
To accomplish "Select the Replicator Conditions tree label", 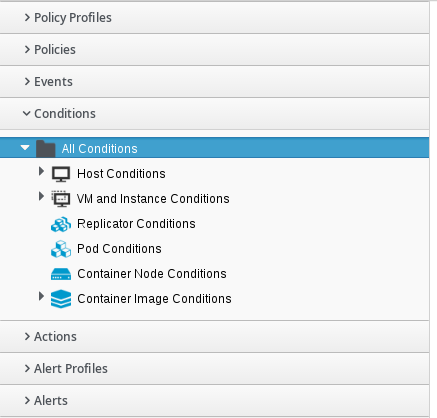I will click(136, 224).
